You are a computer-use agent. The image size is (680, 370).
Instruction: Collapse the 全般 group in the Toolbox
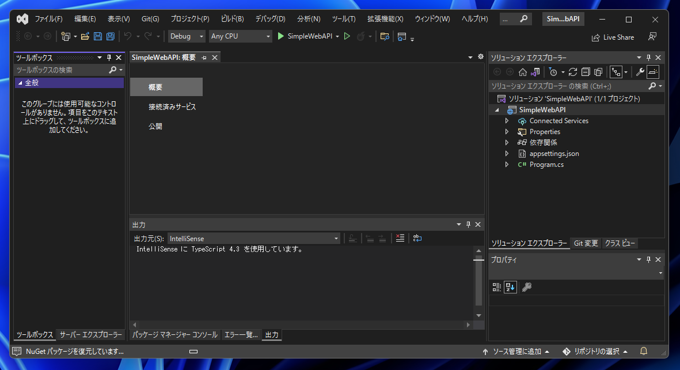(x=20, y=83)
